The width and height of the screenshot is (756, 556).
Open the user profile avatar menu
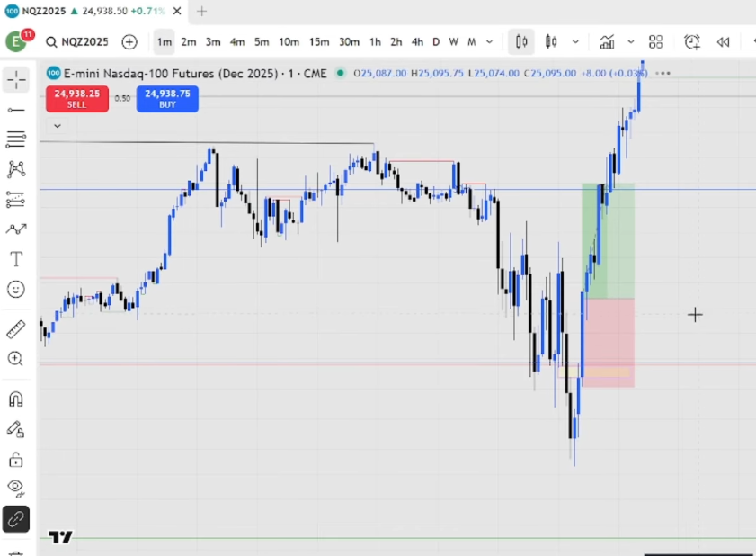point(16,42)
